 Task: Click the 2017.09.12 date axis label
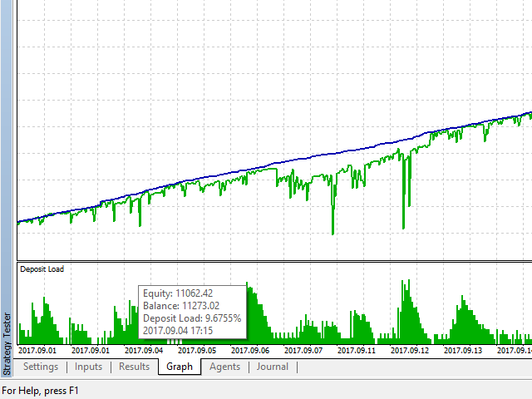pos(410,351)
